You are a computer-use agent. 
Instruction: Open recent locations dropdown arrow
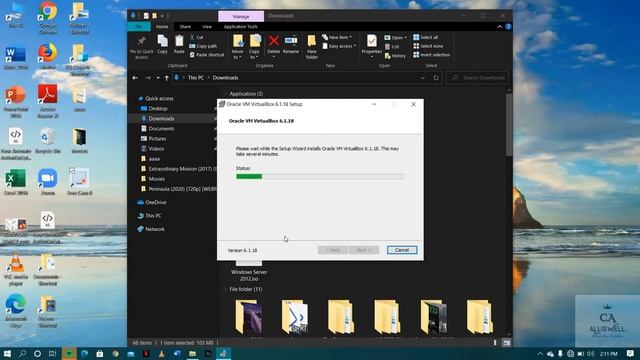point(158,78)
